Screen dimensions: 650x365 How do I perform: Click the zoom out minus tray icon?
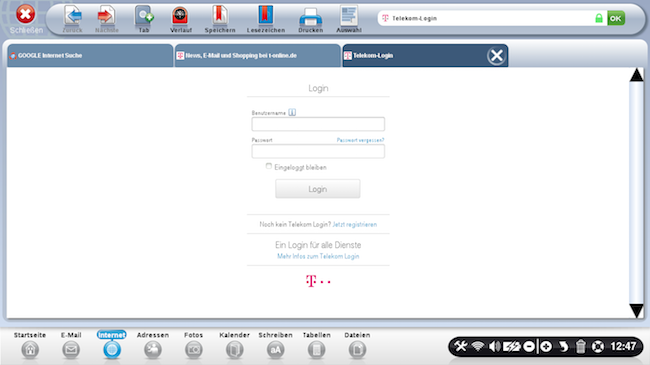point(529,346)
